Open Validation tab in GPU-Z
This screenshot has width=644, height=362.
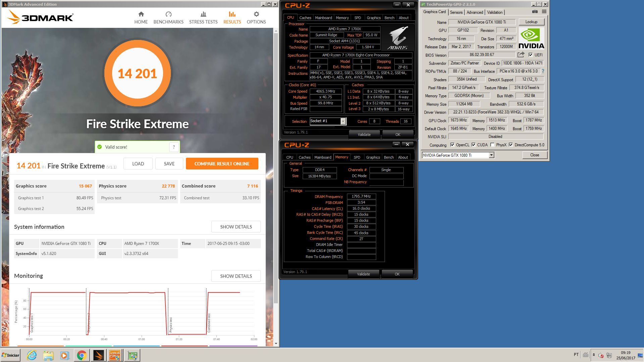495,12
